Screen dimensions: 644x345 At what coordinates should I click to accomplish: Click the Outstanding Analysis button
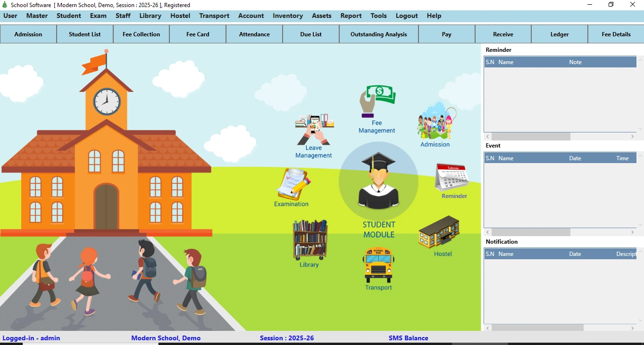coord(379,34)
